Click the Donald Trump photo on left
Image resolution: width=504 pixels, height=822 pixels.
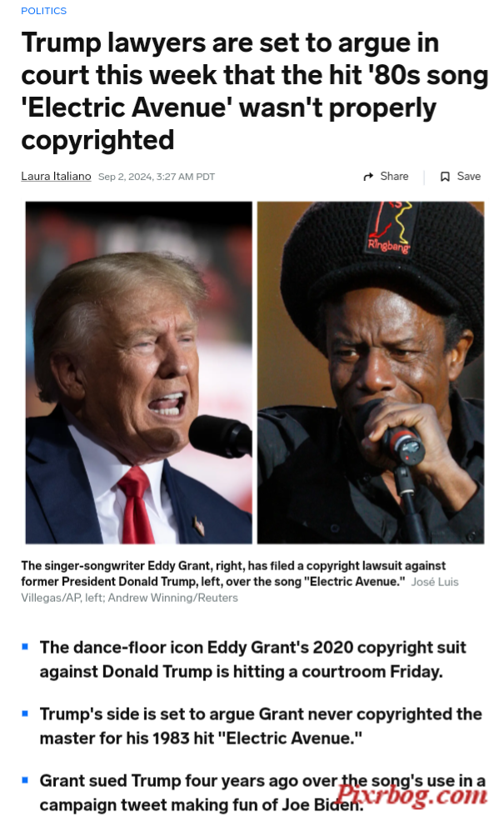click(139, 372)
